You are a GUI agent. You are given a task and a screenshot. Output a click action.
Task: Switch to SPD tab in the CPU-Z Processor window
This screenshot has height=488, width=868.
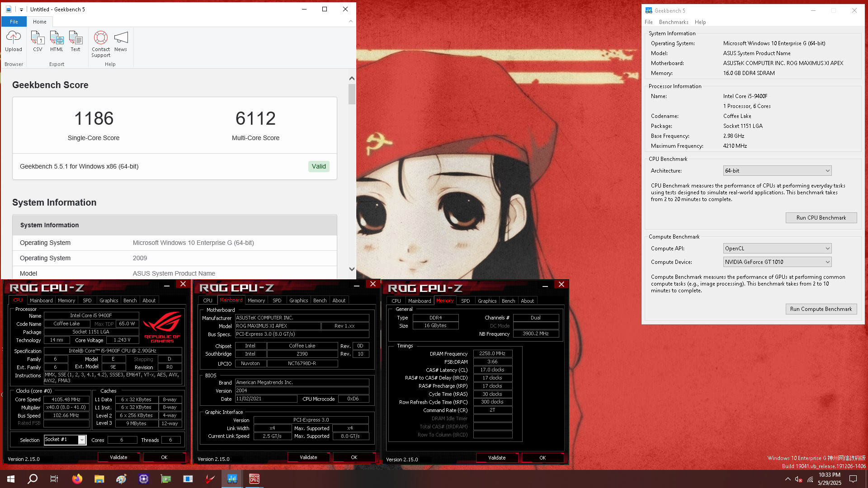click(87, 300)
